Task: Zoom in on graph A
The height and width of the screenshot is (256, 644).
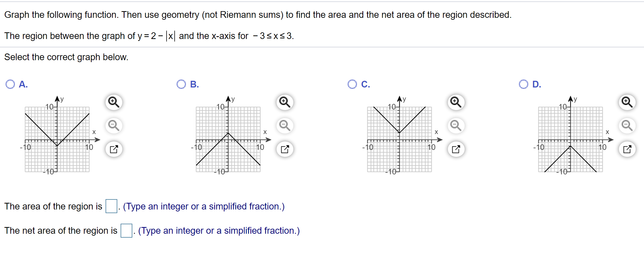Action: coord(114,102)
